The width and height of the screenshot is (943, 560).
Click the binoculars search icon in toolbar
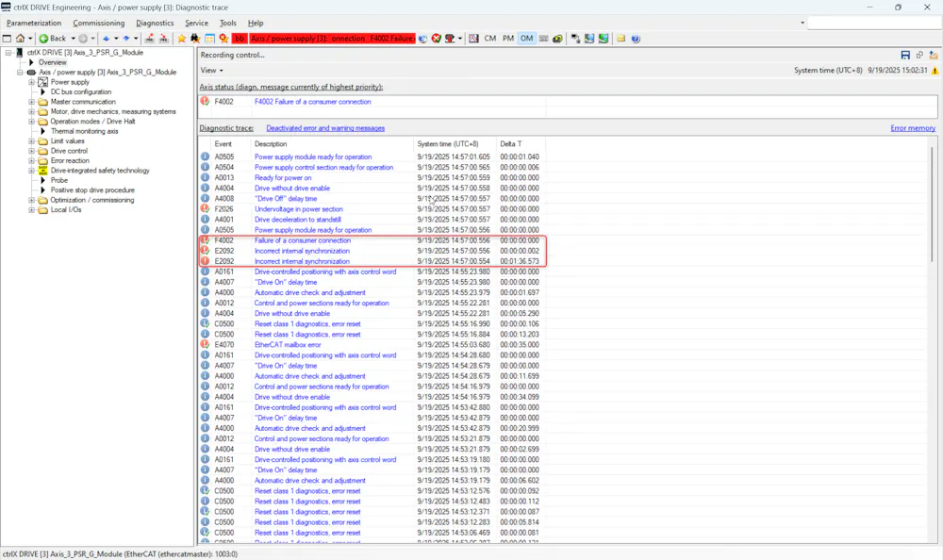(x=195, y=39)
